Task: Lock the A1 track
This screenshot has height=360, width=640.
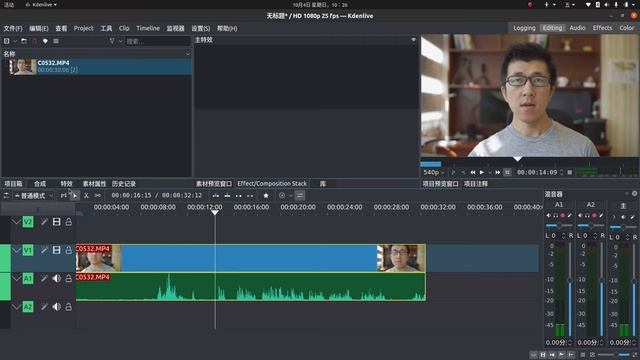Action: (69, 279)
